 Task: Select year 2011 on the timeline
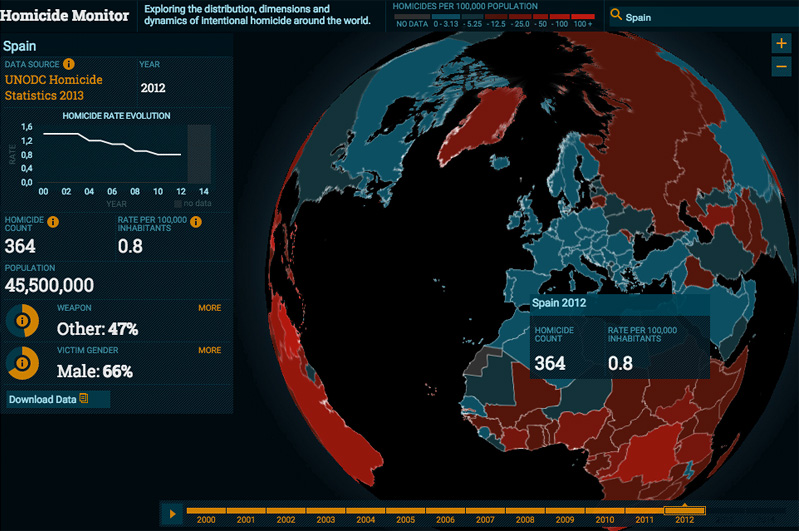coord(644,515)
